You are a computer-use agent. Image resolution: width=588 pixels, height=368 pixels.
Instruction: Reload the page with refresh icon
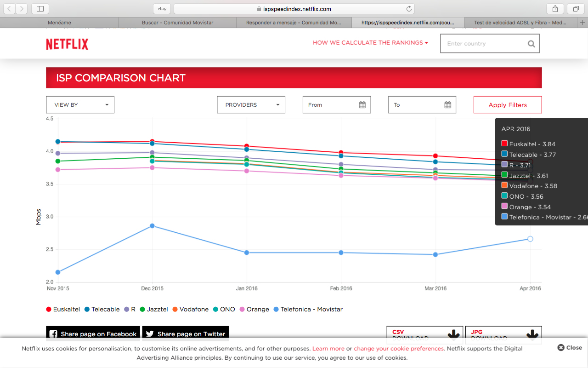tap(409, 9)
